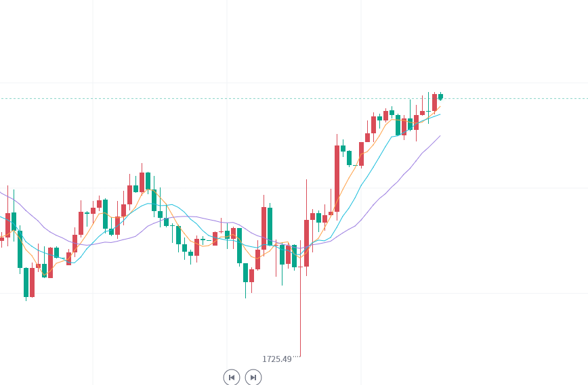The height and width of the screenshot is (385, 588).
Task: Select the tall red candle just before the twin peak green
Action: [x=264, y=228]
